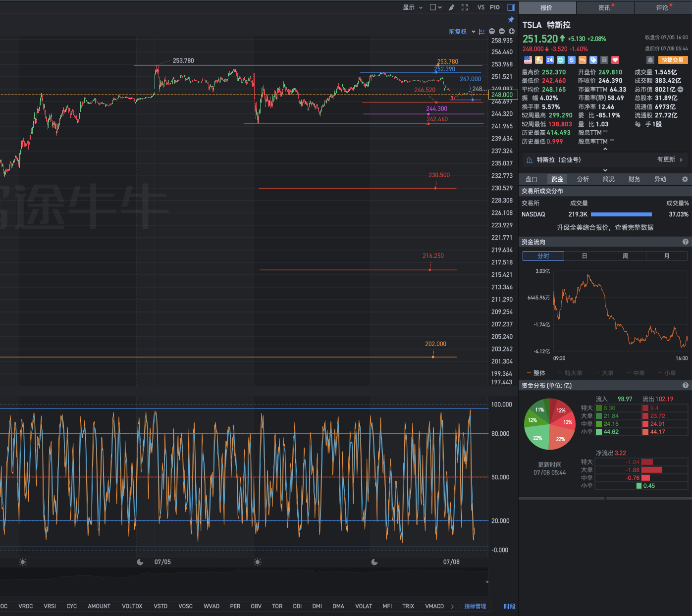Switch to the 资讯 tab
Image resolution: width=692 pixels, height=616 pixels.
[605, 7]
